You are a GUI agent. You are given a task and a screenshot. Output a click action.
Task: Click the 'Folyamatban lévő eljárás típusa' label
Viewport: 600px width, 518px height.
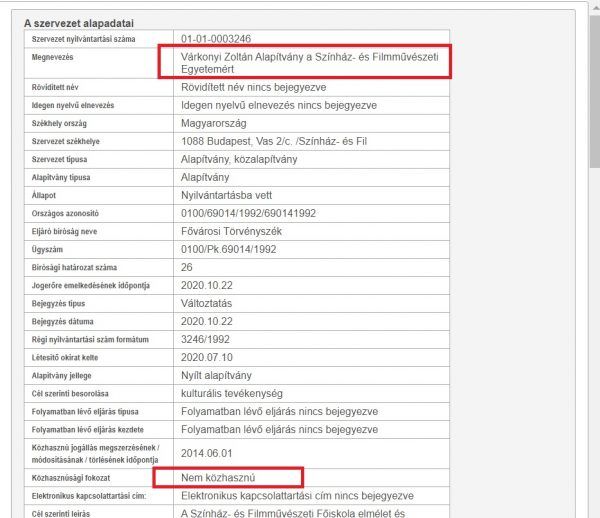[x=85, y=412]
